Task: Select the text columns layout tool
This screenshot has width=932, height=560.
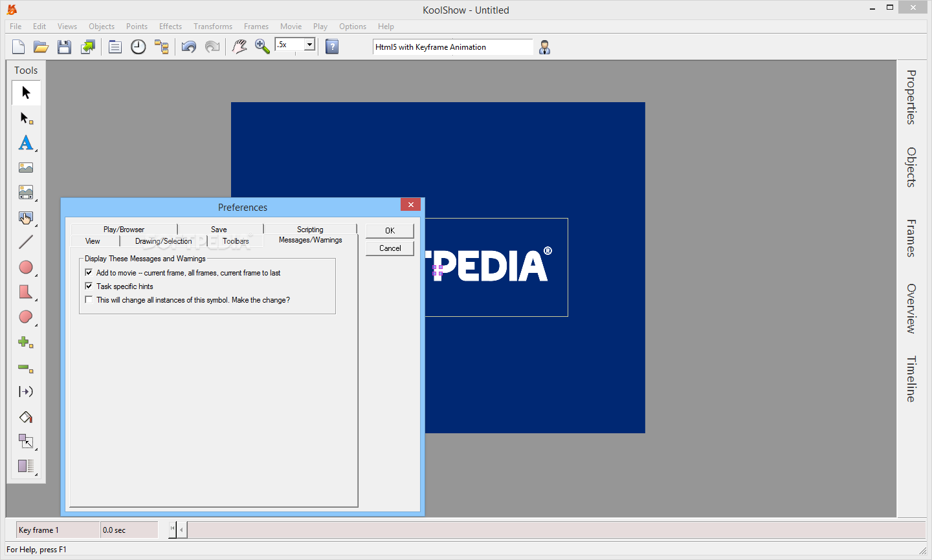Action: click(26, 466)
